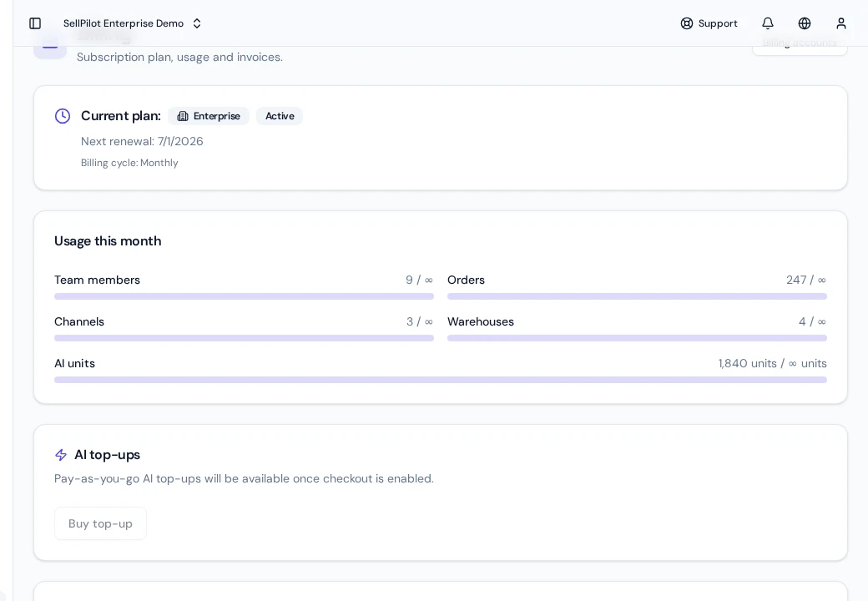Click the Enterprise plan badge
This screenshot has height=601, width=868.
click(209, 116)
